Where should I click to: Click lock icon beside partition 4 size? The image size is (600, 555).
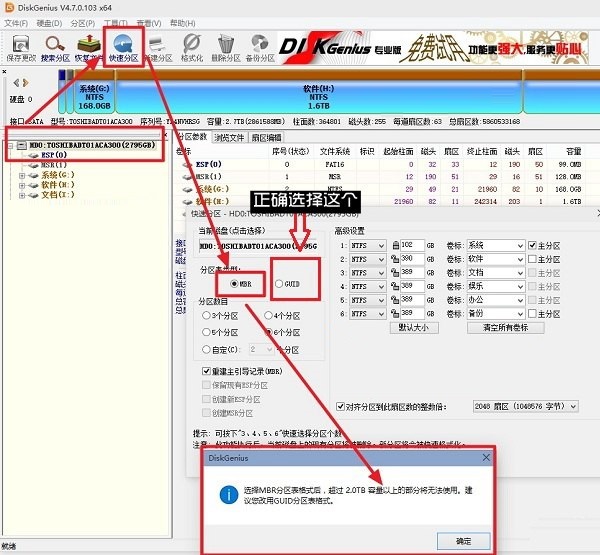point(395,286)
